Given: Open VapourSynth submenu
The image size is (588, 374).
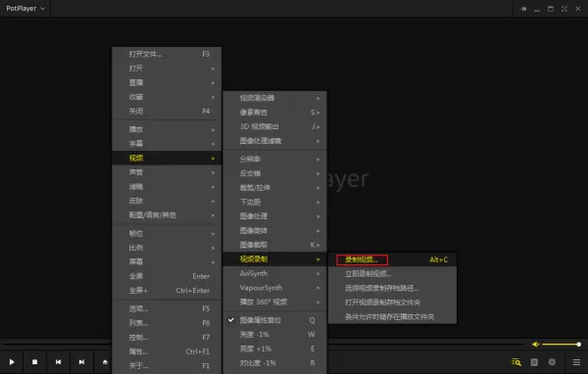Looking at the screenshot, I should [x=274, y=288].
